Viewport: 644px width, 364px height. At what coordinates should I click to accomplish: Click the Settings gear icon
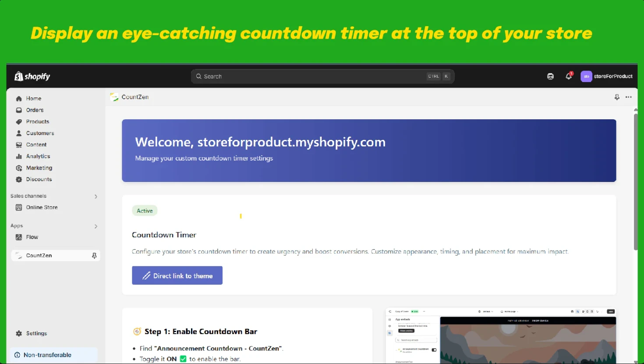[x=19, y=333]
